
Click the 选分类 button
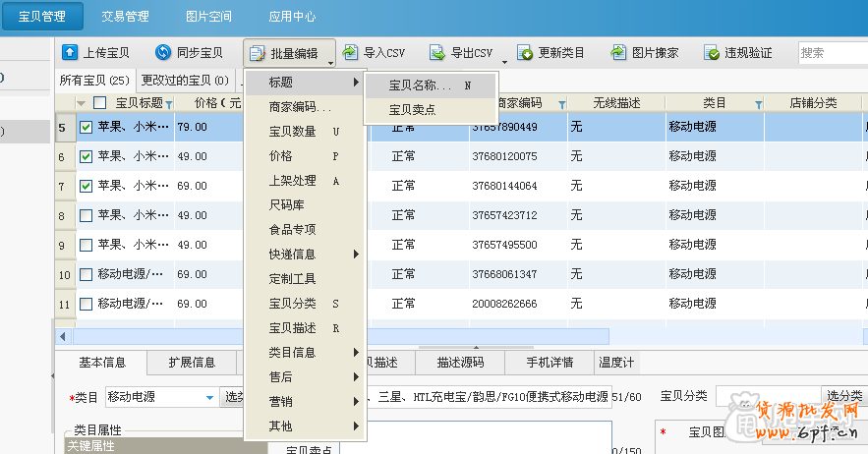pyautogui.click(x=844, y=396)
